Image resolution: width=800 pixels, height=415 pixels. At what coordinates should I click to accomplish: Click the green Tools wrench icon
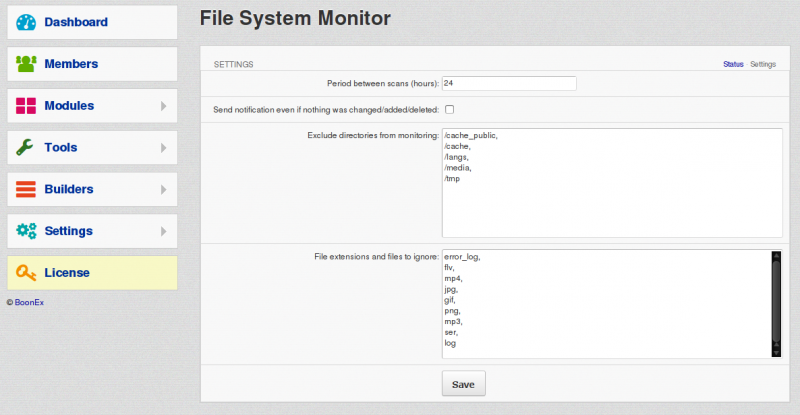(x=24, y=148)
